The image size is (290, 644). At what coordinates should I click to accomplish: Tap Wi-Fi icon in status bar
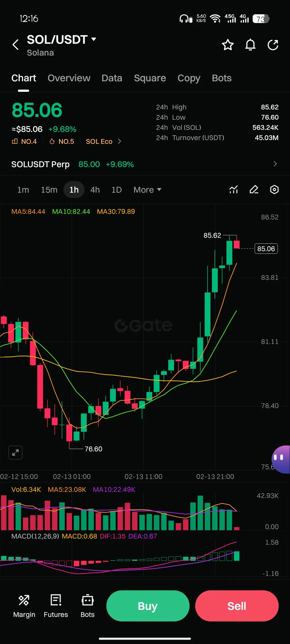coord(215,19)
